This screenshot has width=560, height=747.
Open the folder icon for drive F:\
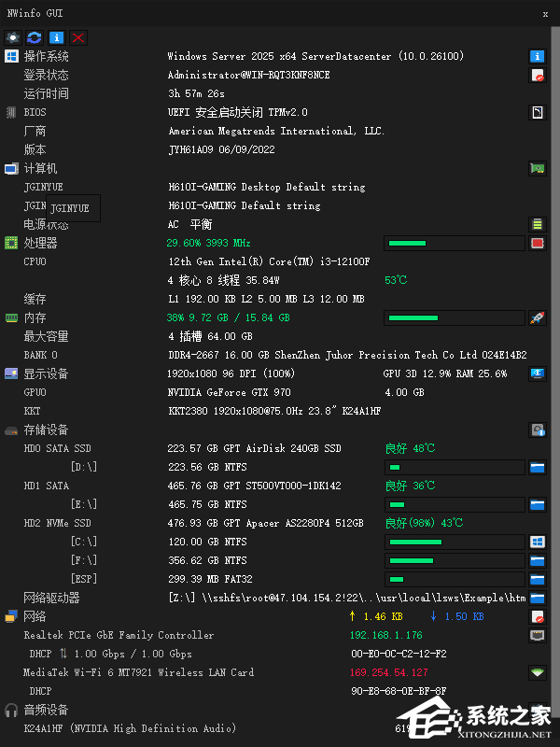point(538,560)
